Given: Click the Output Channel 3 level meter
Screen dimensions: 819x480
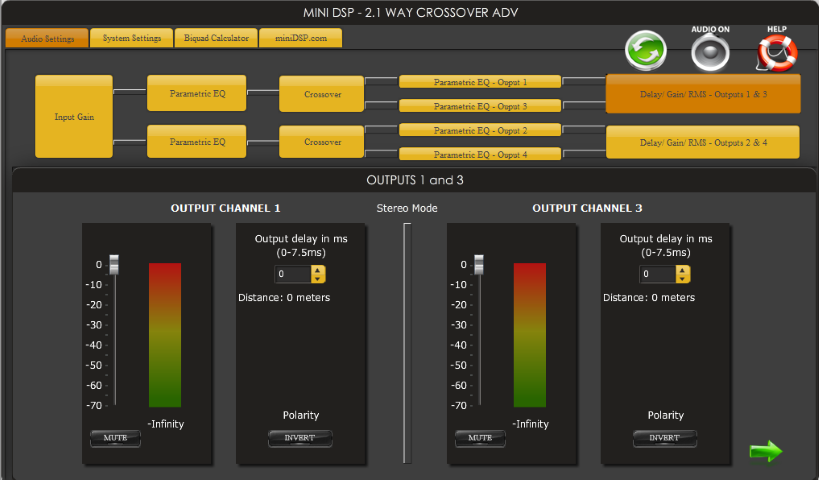Looking at the screenshot, I should tap(530, 335).
